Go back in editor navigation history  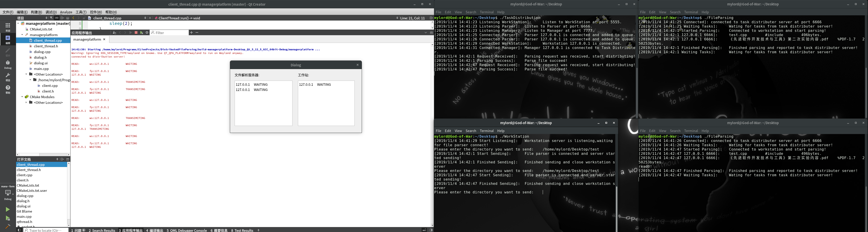click(73, 18)
